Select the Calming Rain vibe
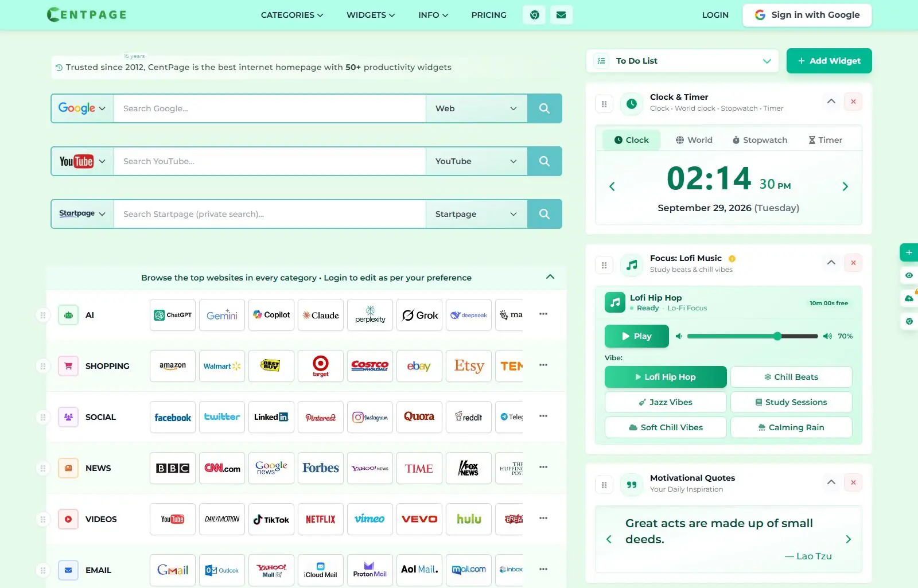918x588 pixels. [791, 427]
